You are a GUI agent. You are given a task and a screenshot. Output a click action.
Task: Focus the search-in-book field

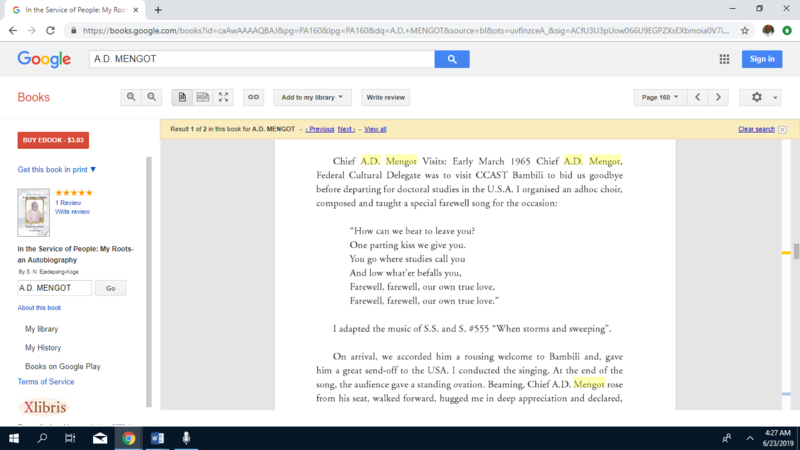pyautogui.click(x=55, y=288)
